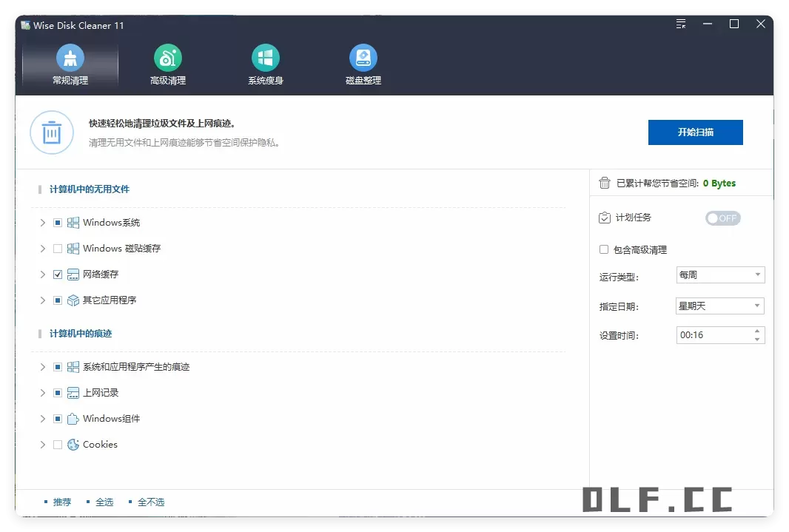Open the 指定日期 dropdown showing 星期天
The image size is (789, 532).
pos(759,305)
